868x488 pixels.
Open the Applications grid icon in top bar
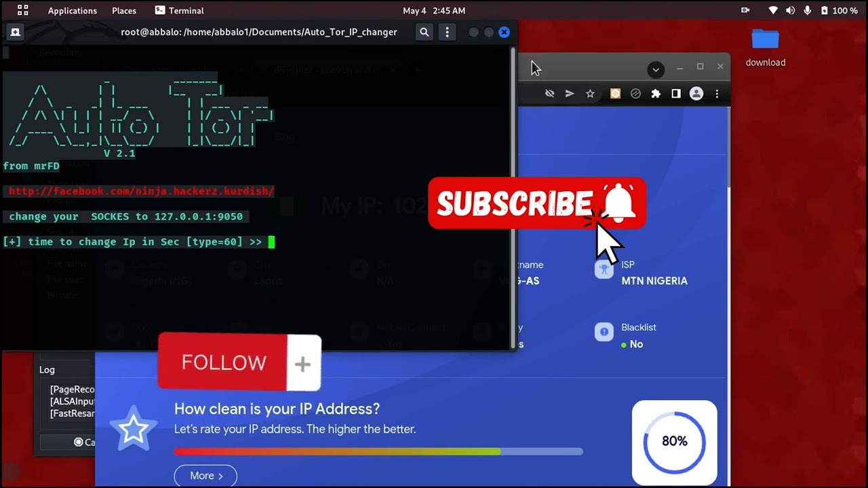pyautogui.click(x=22, y=10)
